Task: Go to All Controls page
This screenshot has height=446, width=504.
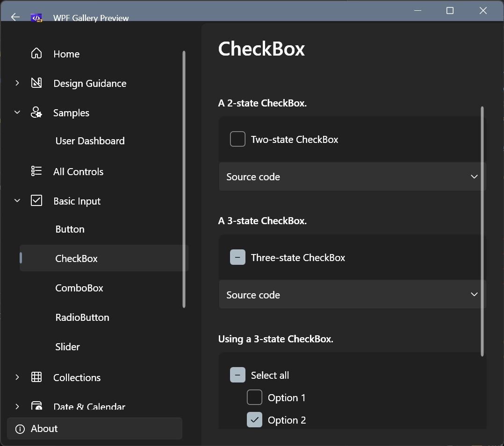Action: click(78, 171)
